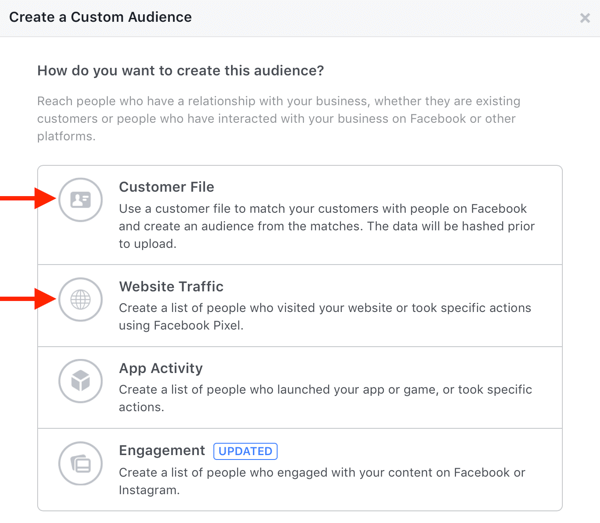The height and width of the screenshot is (523, 600).
Task: Click the UPDATED badge next to Engagement
Action: coord(245,451)
